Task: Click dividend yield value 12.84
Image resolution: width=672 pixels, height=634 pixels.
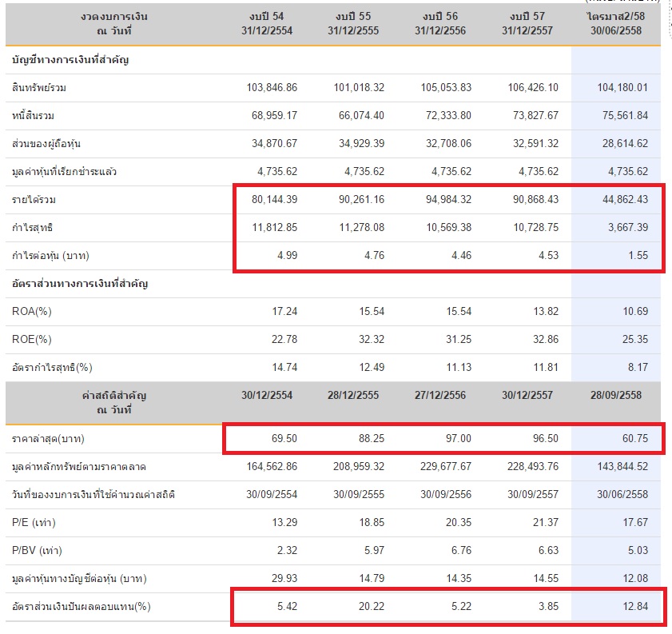Action: click(635, 607)
